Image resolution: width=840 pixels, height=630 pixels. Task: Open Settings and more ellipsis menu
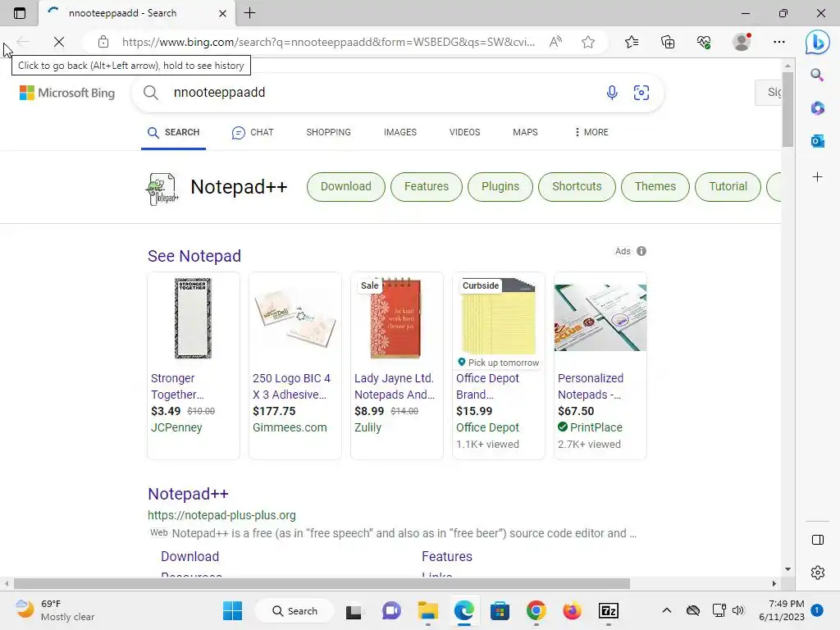click(779, 42)
